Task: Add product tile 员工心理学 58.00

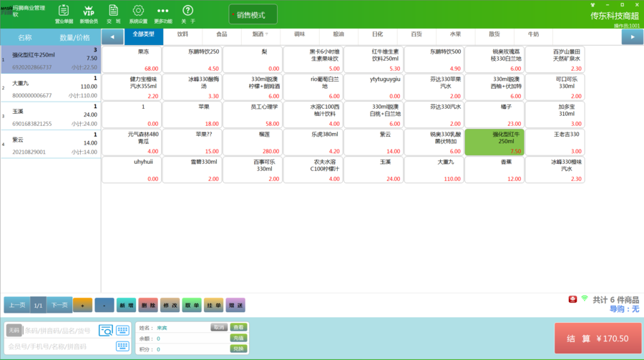Action: pos(253,115)
